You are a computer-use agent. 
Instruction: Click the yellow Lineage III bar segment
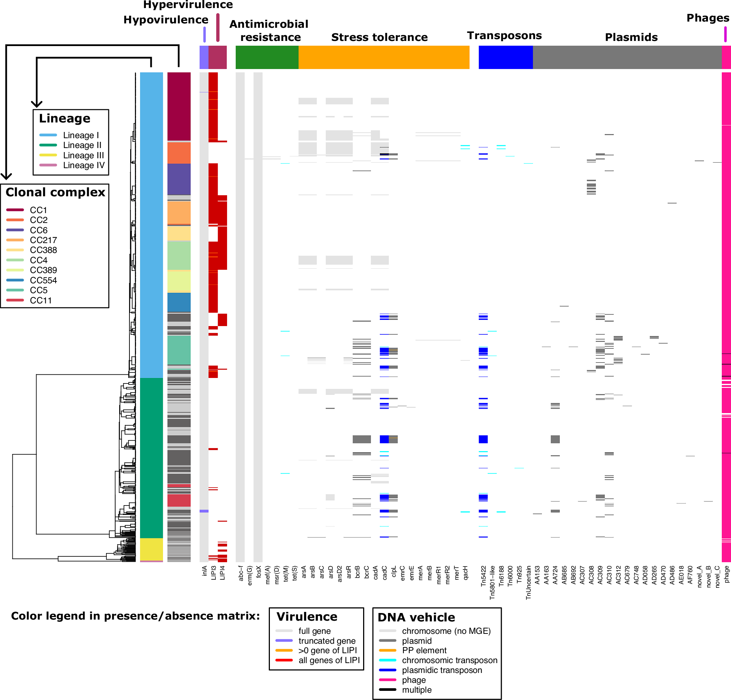(x=151, y=549)
